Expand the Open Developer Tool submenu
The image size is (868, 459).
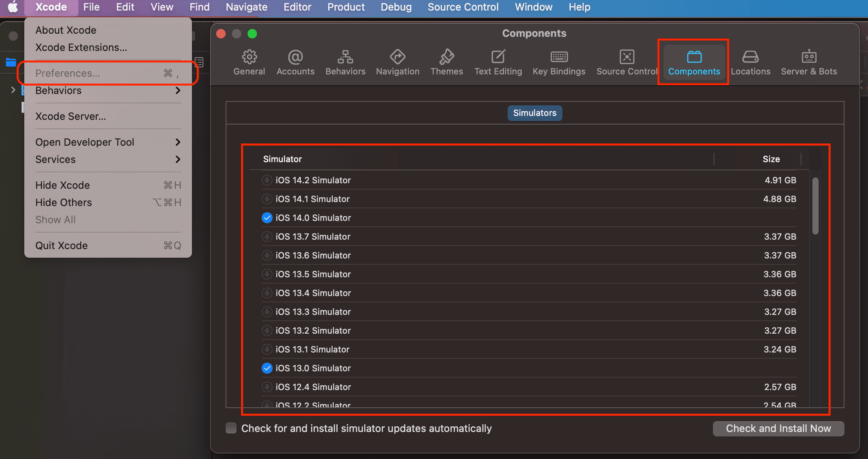pyautogui.click(x=108, y=142)
